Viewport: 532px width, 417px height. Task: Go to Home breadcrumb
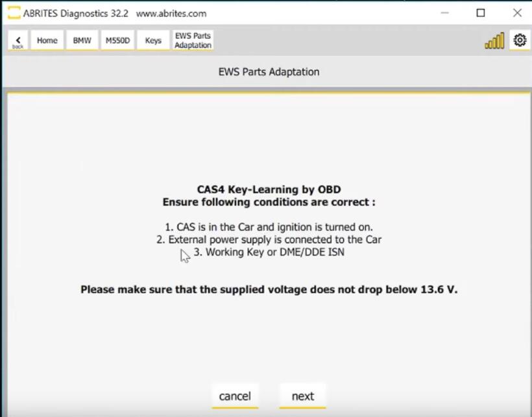coord(47,40)
